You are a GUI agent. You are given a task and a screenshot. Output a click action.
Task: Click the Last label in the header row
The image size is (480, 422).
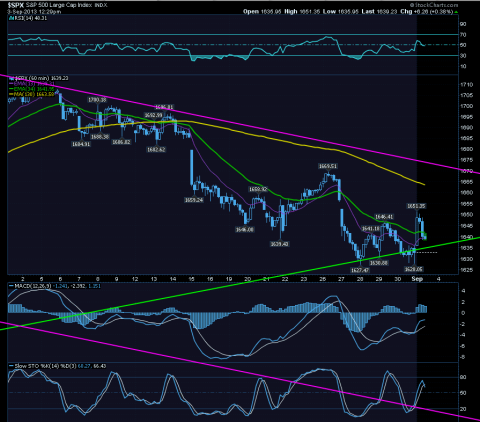(368, 12)
